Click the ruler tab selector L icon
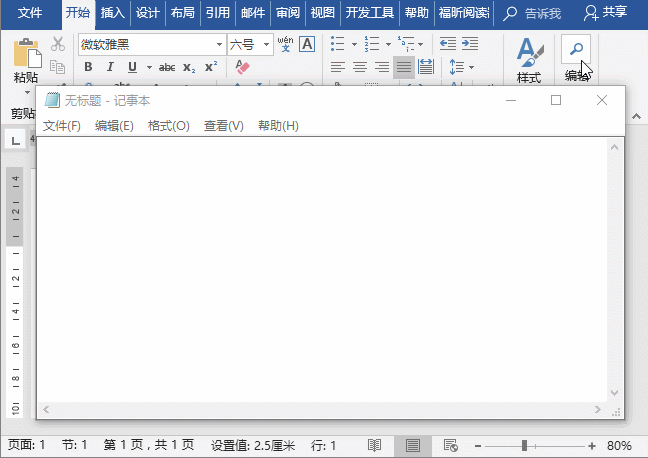The height and width of the screenshot is (458, 648). click(15, 140)
